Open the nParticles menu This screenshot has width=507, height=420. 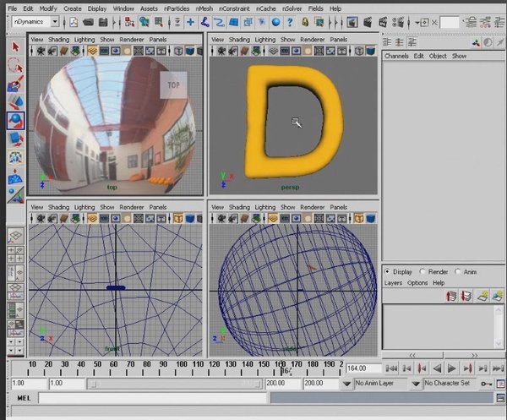(177, 8)
